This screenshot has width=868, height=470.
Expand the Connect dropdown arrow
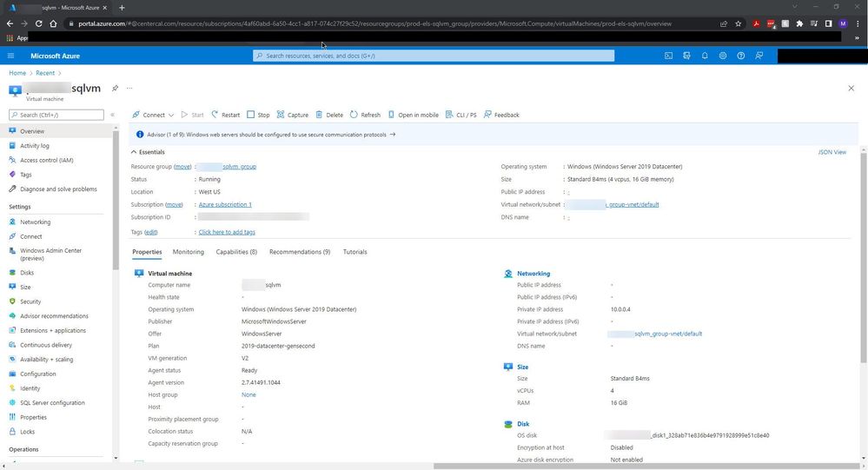(x=171, y=116)
